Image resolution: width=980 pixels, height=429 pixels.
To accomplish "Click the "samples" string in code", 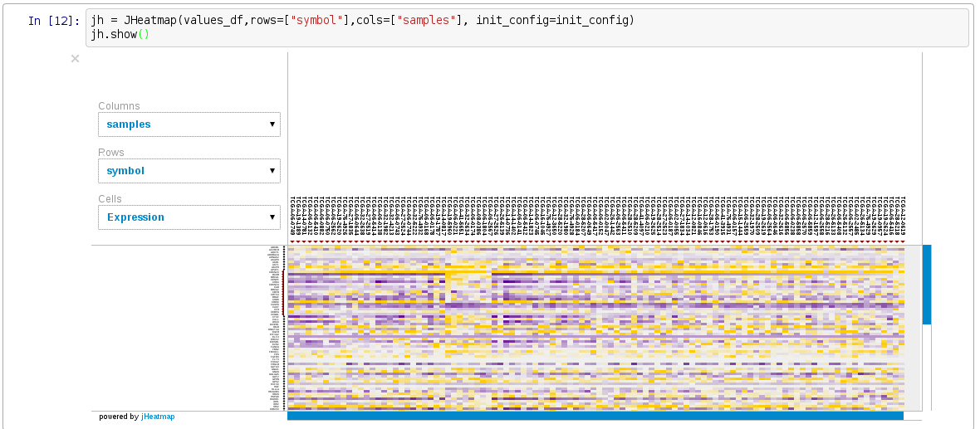I will tap(428, 21).
